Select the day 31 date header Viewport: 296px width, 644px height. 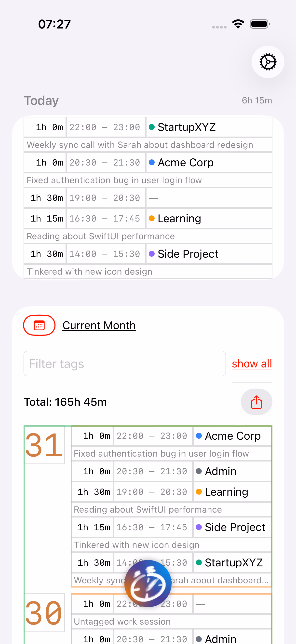tap(44, 445)
